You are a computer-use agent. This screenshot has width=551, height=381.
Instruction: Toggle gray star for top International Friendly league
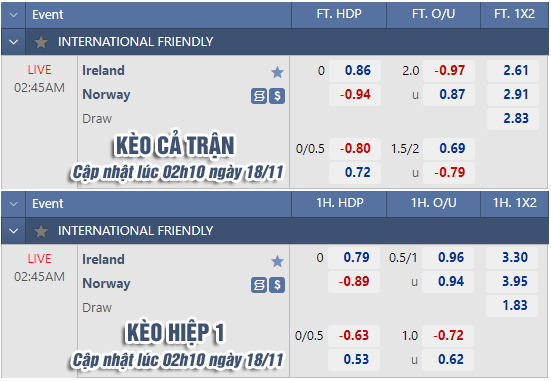pos(41,42)
